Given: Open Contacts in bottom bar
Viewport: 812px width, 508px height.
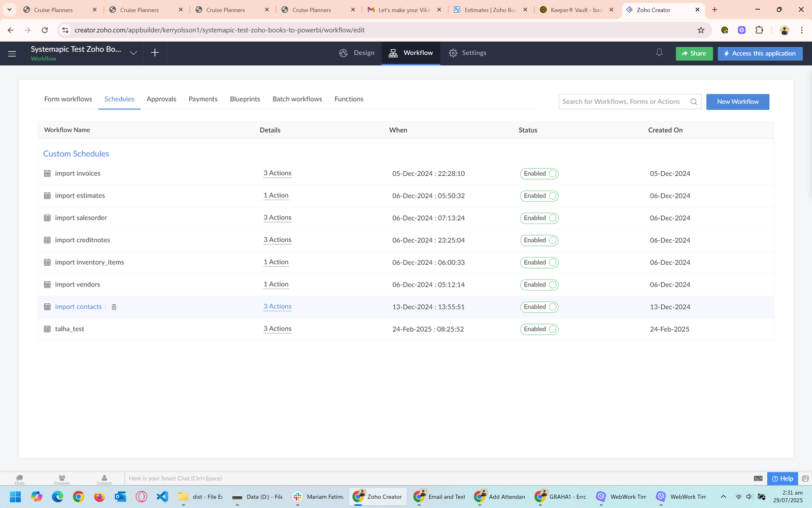Looking at the screenshot, I should pyautogui.click(x=104, y=479).
